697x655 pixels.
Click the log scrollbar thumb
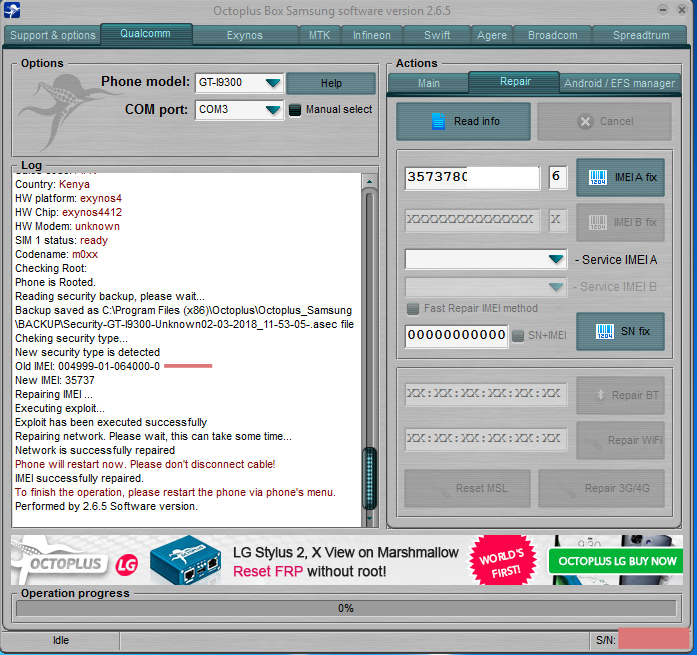(x=369, y=478)
